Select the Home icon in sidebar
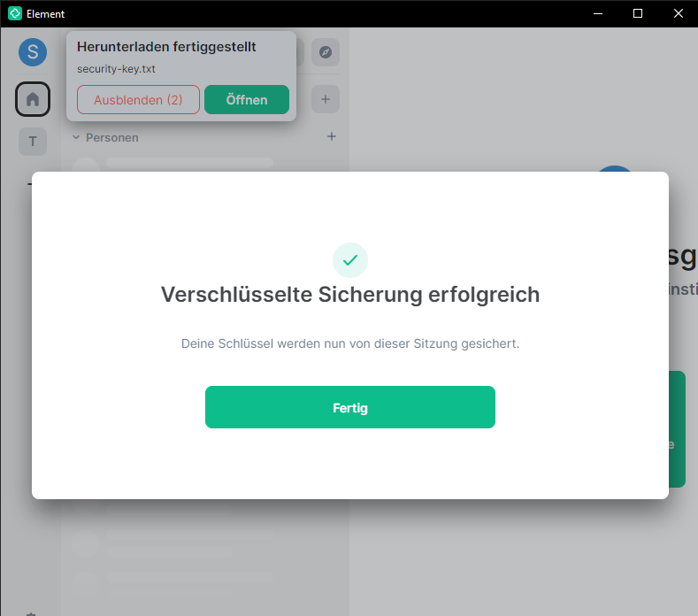 [x=33, y=99]
